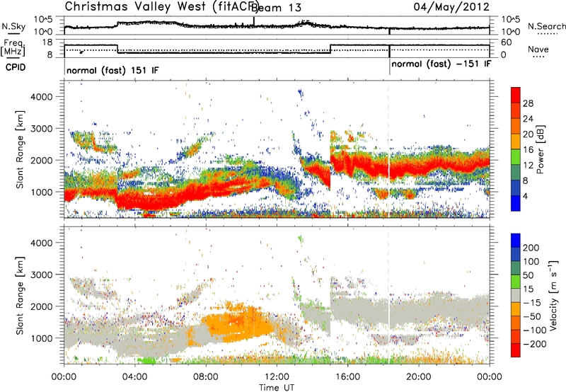Click the blue bottom segment of Power colorbar
Viewport: 566px width, 392px height.
(x=516, y=203)
